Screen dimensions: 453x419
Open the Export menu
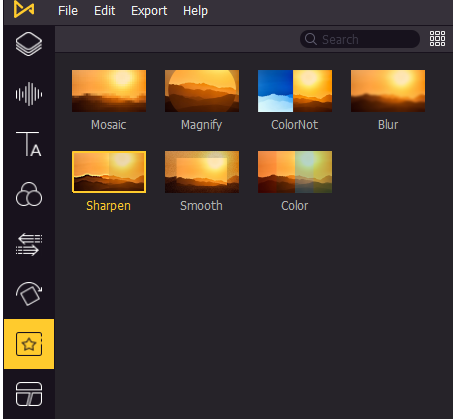(149, 11)
